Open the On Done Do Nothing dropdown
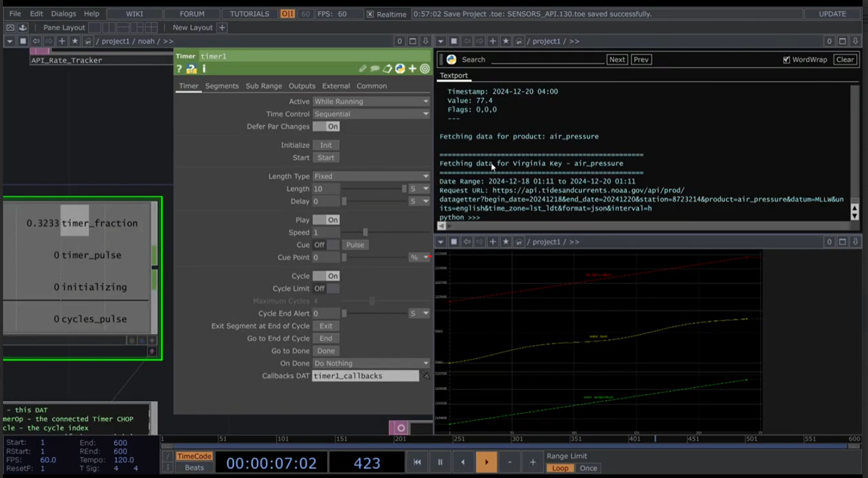Viewport: 868px width, 478px height. 371,363
